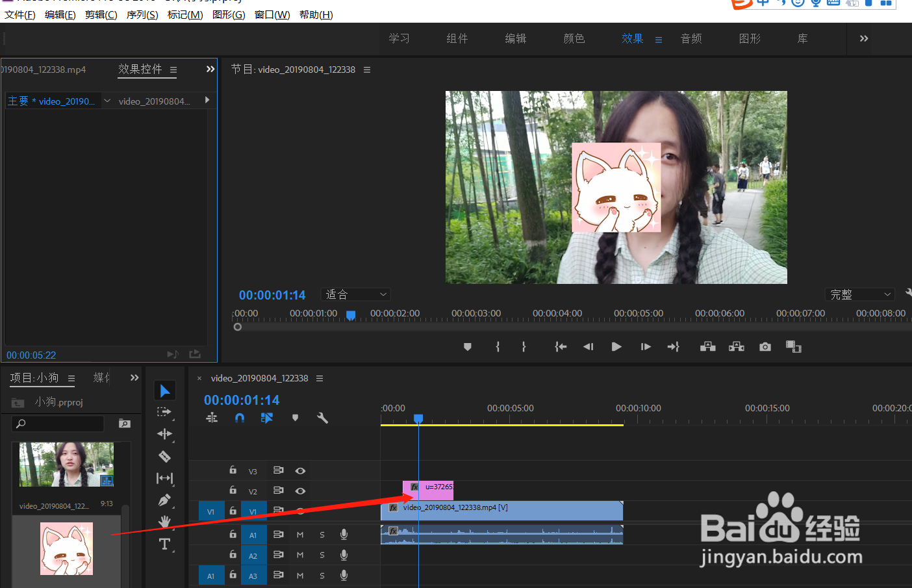The width and height of the screenshot is (912, 588).
Task: Click export icon in effect controls footer
Action: [x=195, y=354]
